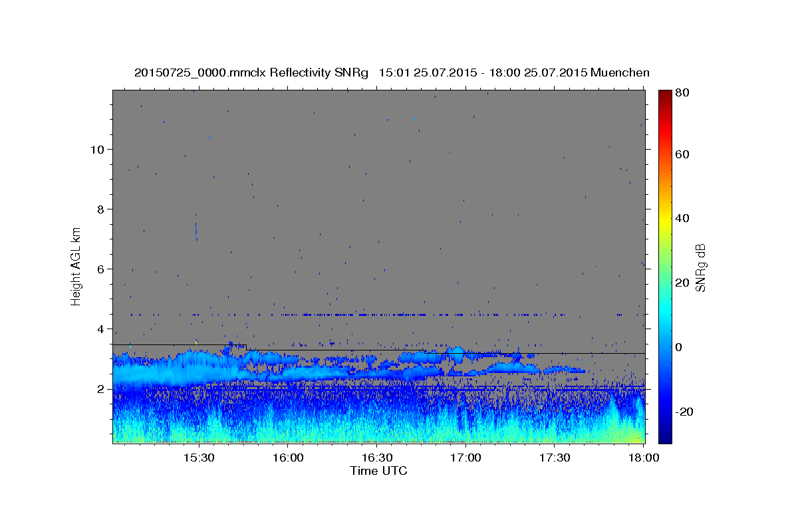
Task: Click the 16:00 time axis label
Action: pos(287,458)
